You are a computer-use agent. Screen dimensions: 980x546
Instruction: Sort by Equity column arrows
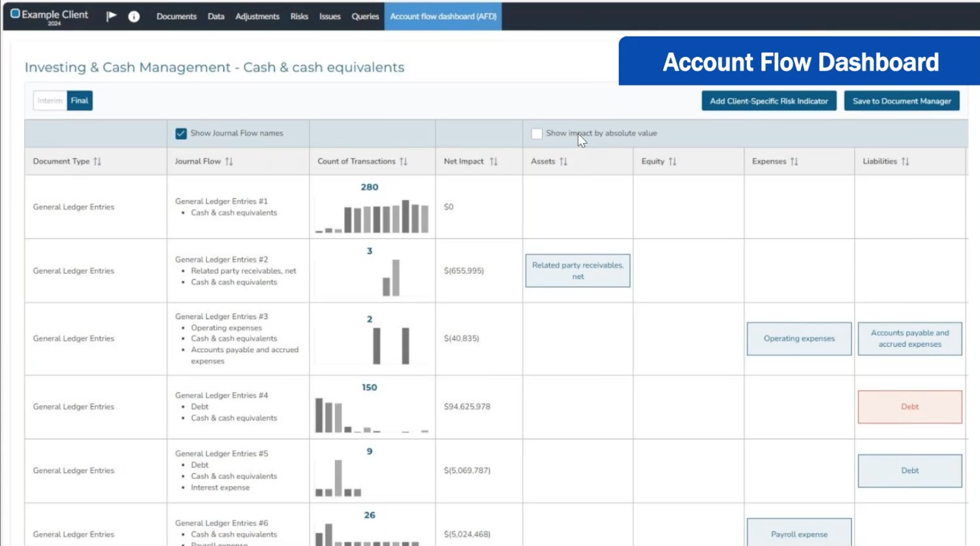point(672,161)
